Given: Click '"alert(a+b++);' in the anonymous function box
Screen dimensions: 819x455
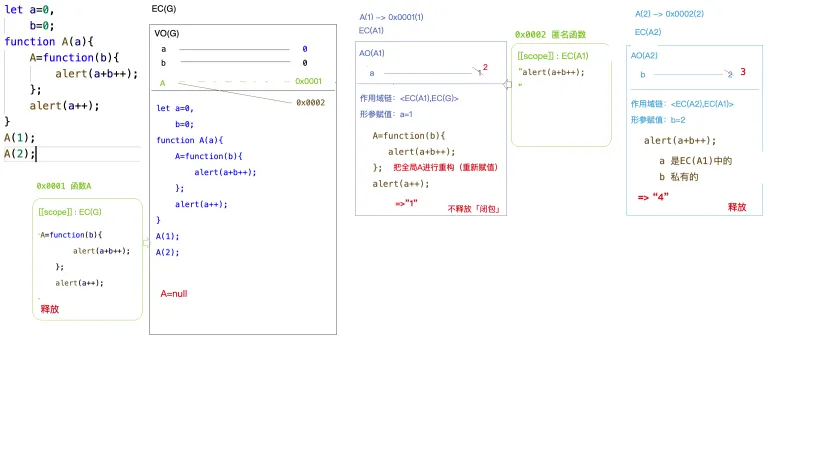Looking at the screenshot, I should (x=551, y=72).
